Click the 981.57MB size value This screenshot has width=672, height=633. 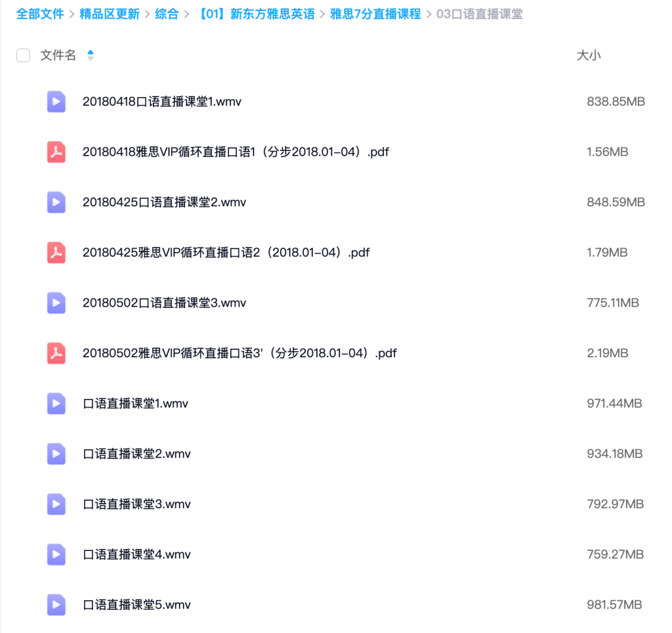[614, 605]
